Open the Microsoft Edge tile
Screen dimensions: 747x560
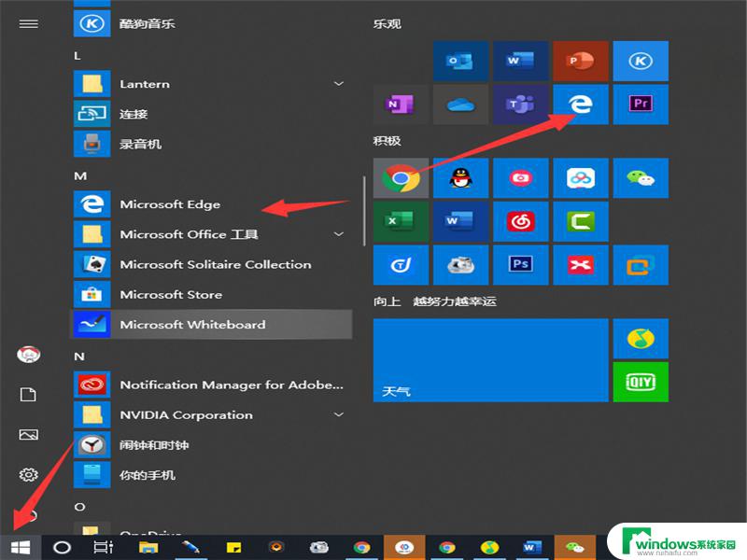(580, 105)
